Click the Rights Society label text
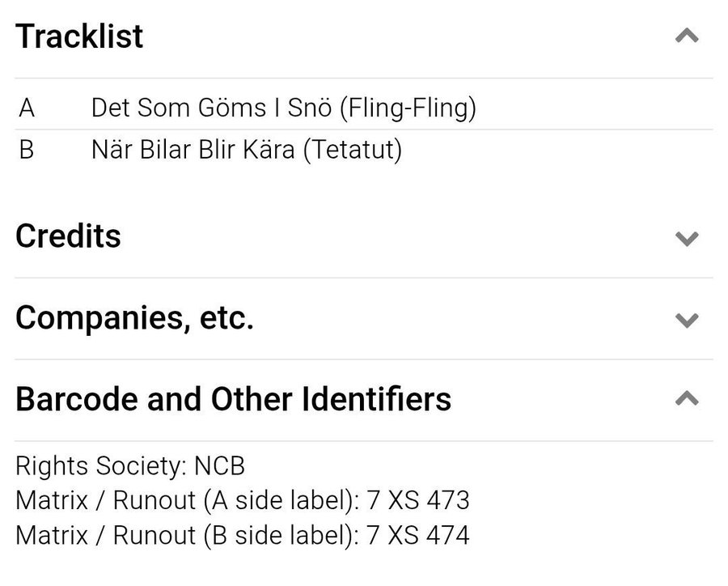The height and width of the screenshot is (586, 728). [x=99, y=466]
